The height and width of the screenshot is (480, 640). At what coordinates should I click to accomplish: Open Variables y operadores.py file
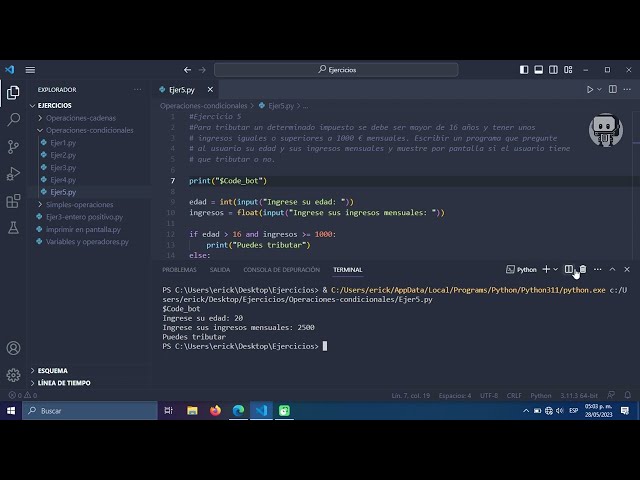point(87,242)
